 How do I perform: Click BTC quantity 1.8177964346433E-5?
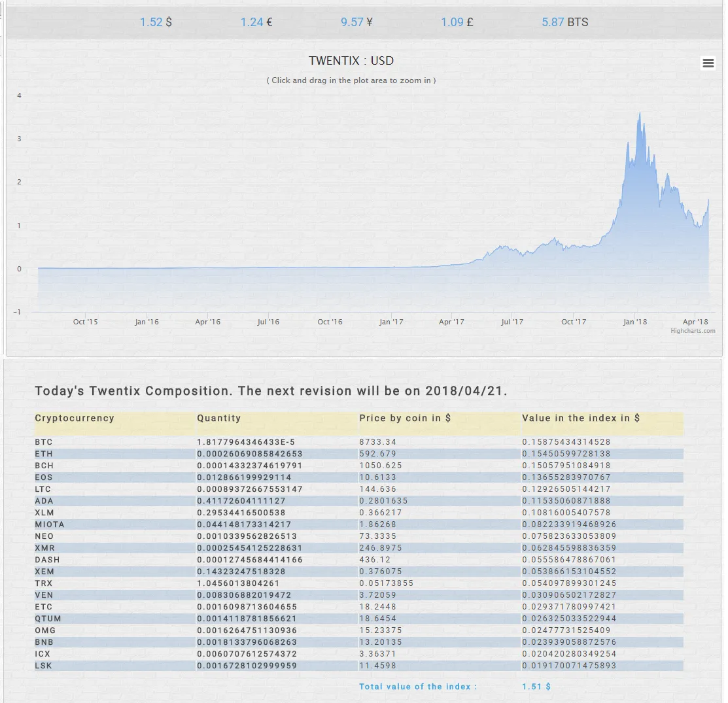(245, 441)
